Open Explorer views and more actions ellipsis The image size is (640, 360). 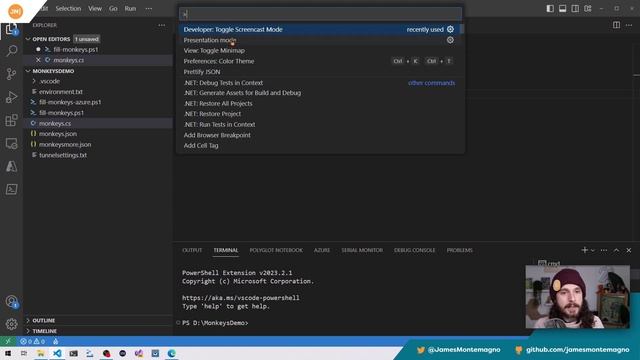pyautogui.click(x=162, y=25)
